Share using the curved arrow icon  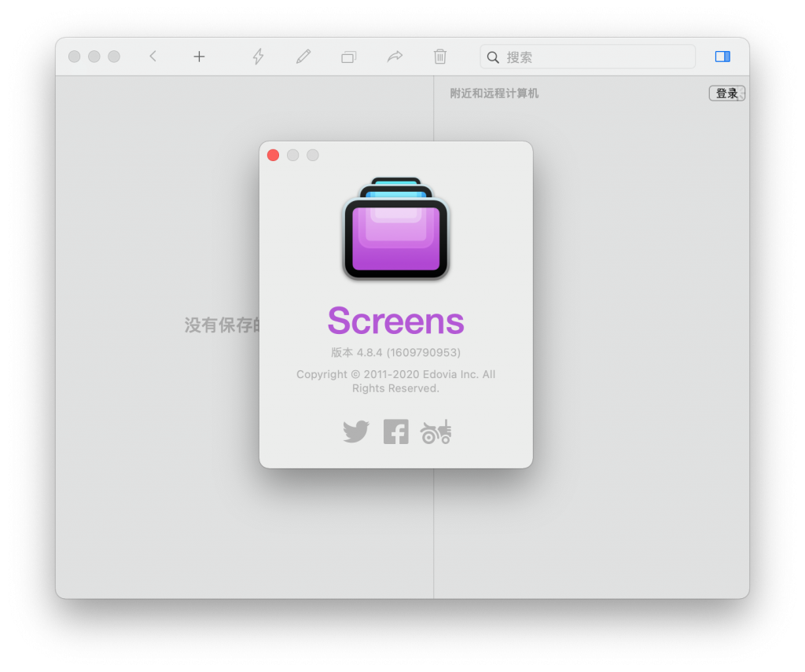395,57
